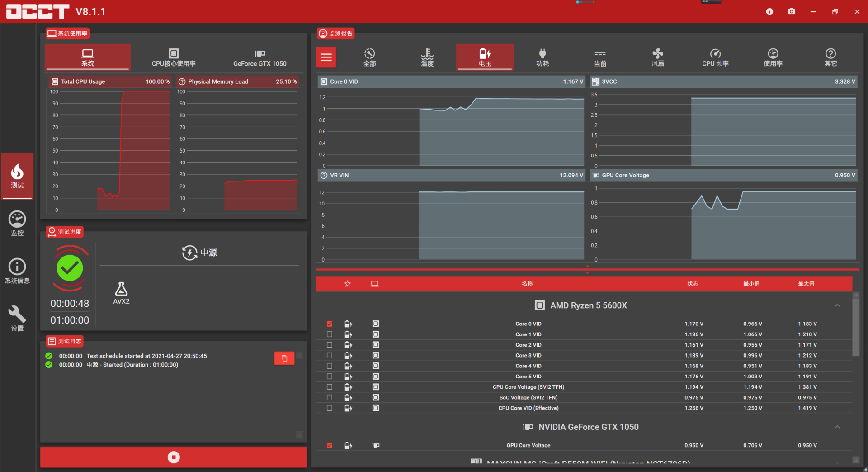Click the info icon in title bar
Viewport: 868px width, 472px height.
769,12
